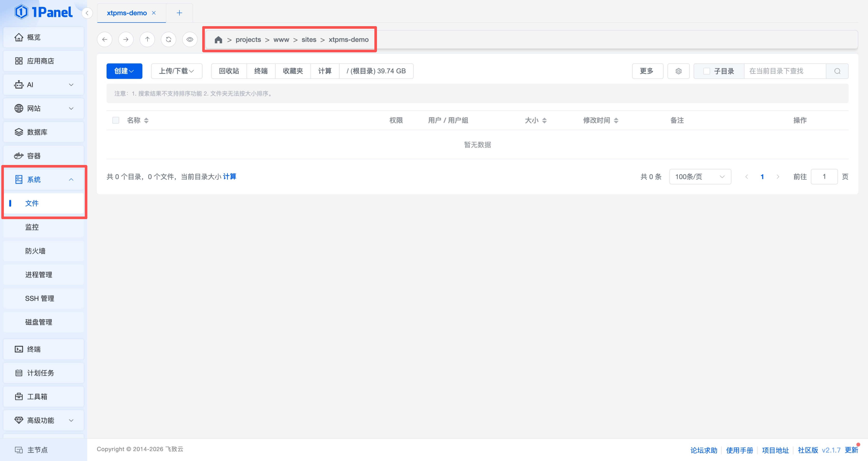Viewport: 868px width, 461px height.
Task: Open 计划任务 scheduled tasks
Action: [44, 373]
